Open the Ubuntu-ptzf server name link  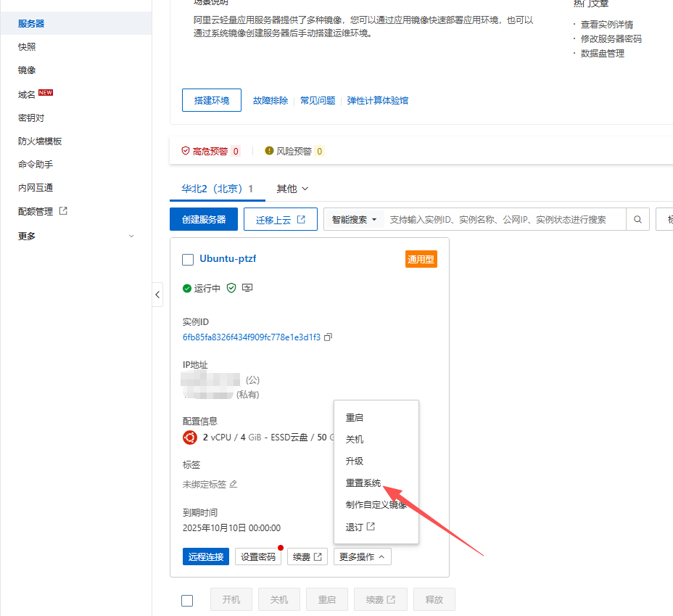click(228, 258)
